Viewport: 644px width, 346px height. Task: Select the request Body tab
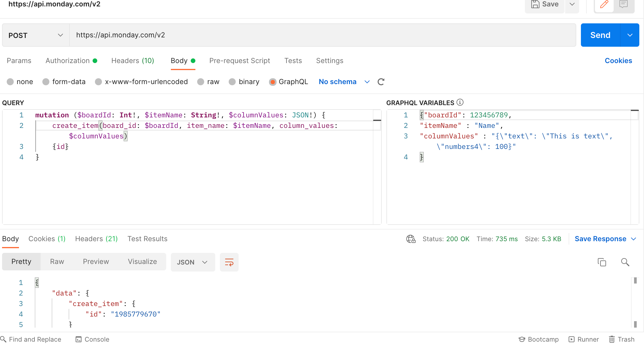(183, 61)
